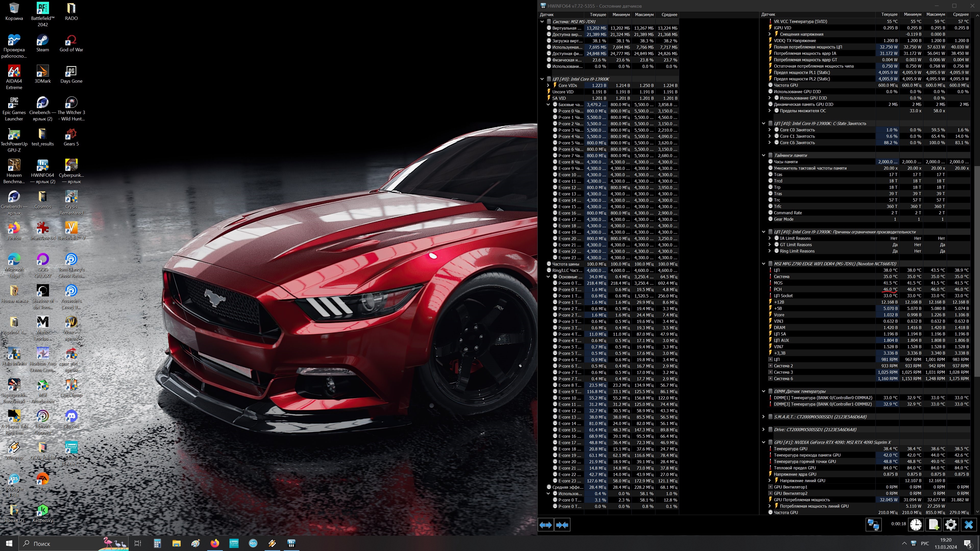The height and width of the screenshot is (551, 980).
Task: Expand the Core VIDs row
Action: click(x=548, y=85)
